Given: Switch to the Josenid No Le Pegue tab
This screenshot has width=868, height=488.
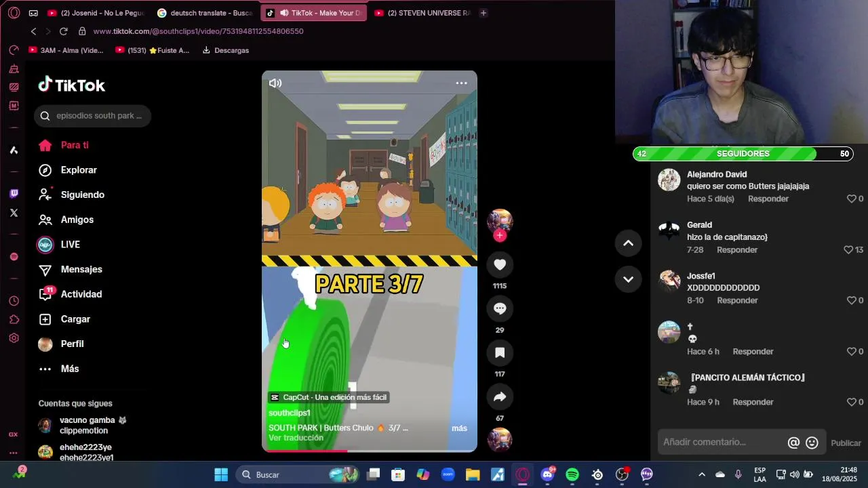Looking at the screenshot, I should click(96, 13).
